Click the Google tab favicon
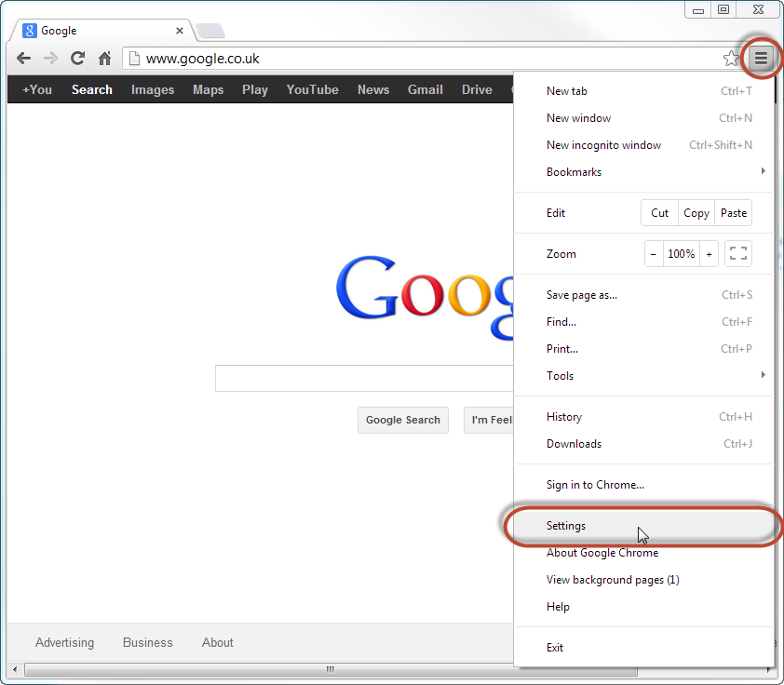This screenshot has height=685, width=784. pos(30,31)
